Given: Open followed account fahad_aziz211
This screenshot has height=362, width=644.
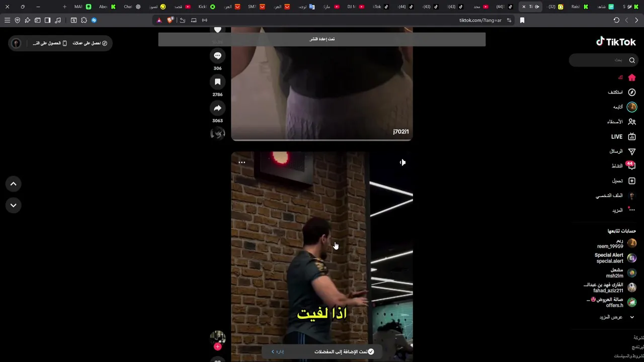Looking at the screenshot, I should click(610, 288).
